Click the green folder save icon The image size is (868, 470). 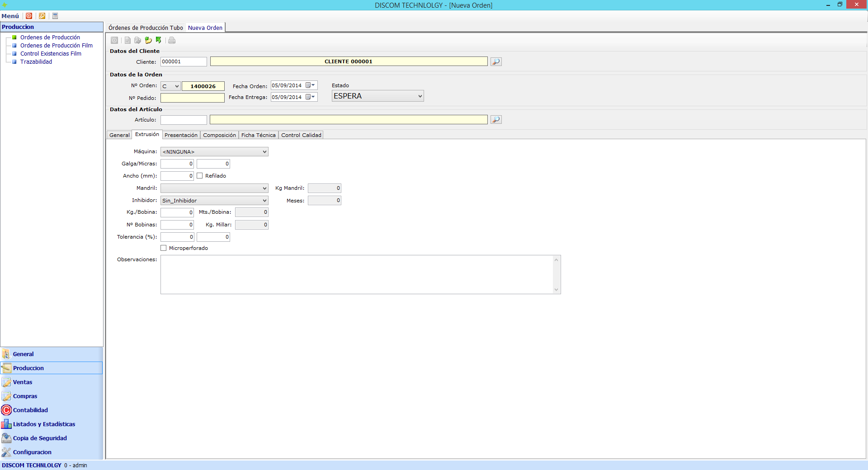(x=148, y=40)
